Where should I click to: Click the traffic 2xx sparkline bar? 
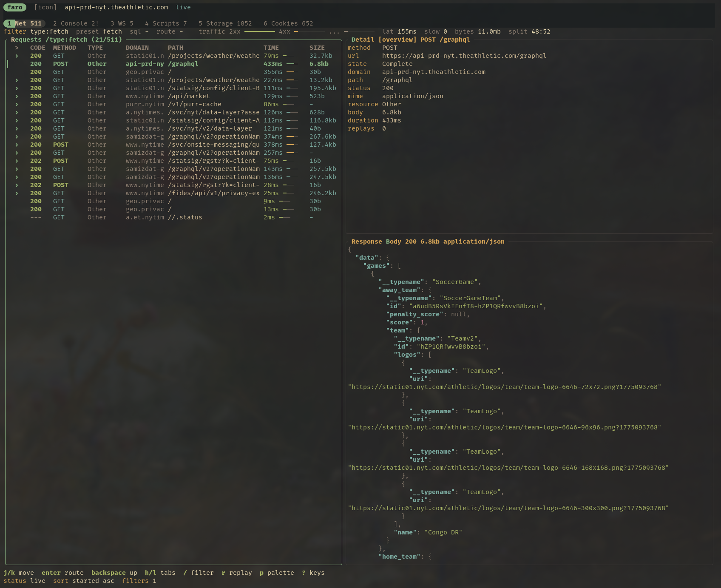coord(260,31)
